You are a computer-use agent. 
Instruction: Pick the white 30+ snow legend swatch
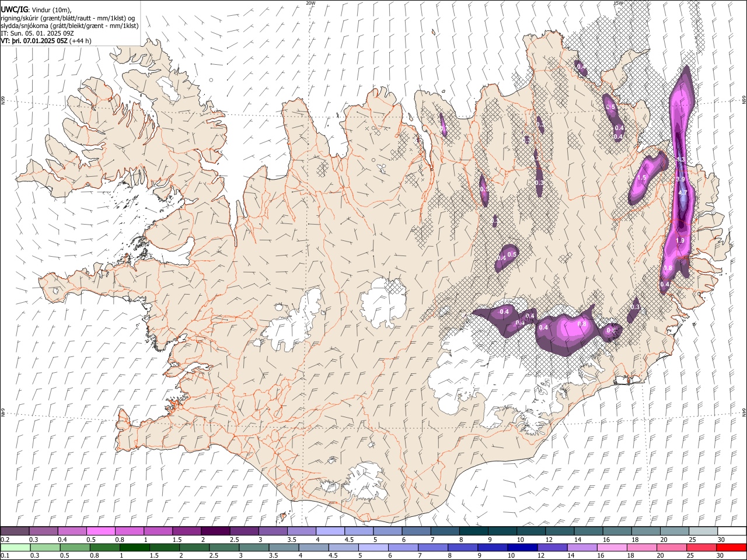pos(731,531)
